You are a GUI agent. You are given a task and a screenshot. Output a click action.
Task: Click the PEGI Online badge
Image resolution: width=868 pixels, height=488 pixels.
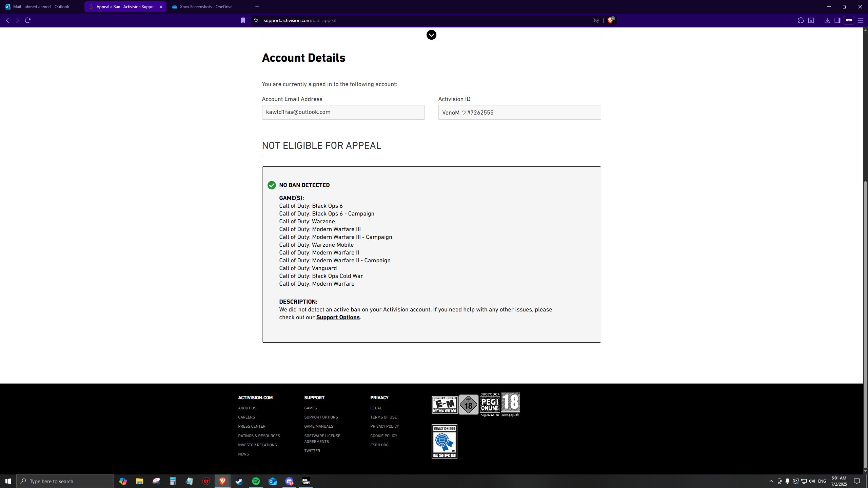point(490,405)
